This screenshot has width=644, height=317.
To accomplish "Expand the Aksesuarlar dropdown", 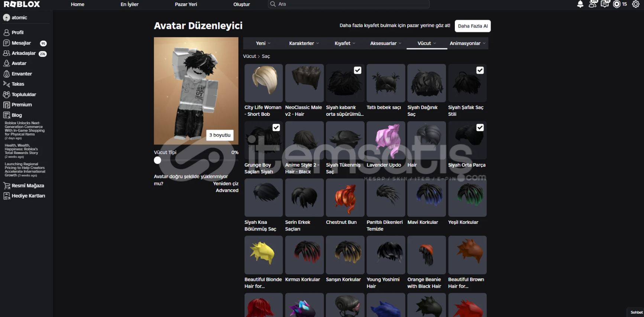I will coord(386,43).
